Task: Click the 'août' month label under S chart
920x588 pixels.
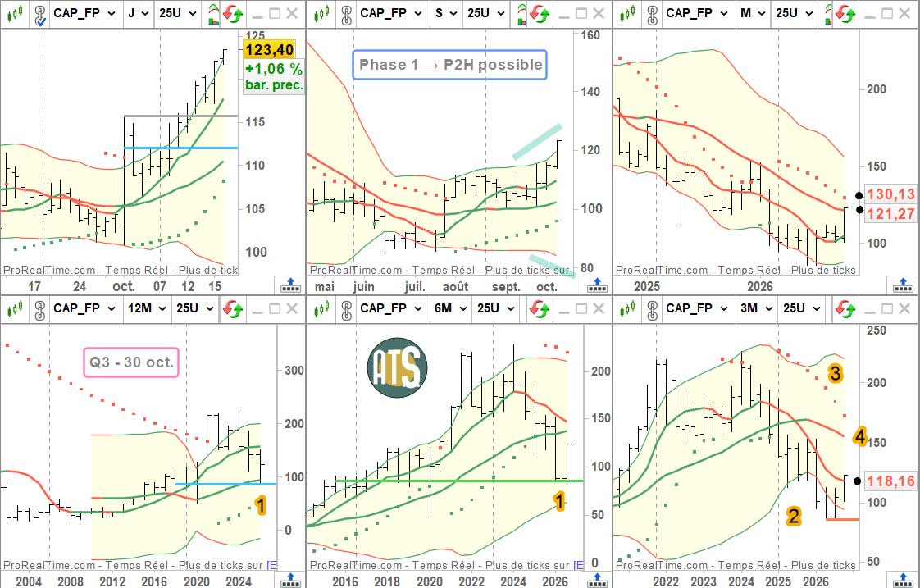Action: [x=455, y=286]
